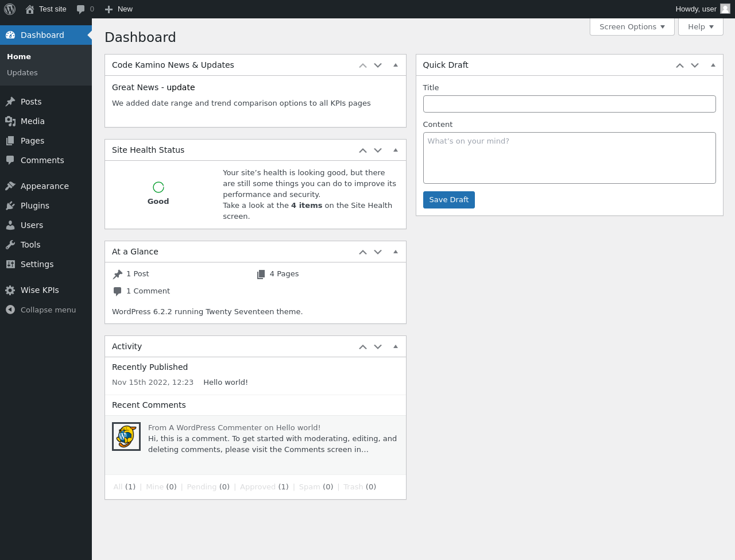This screenshot has height=560, width=735.
Task: Open the 4 items Site Health link
Action: click(x=307, y=206)
